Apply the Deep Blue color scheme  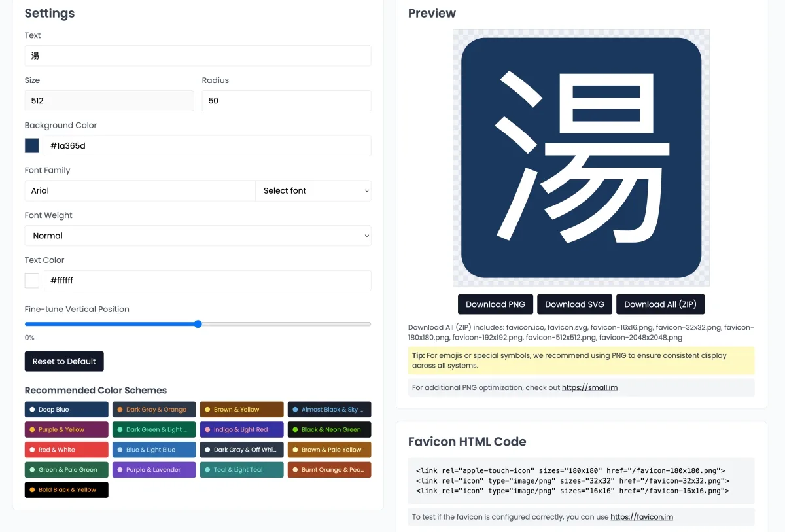pyautogui.click(x=66, y=410)
